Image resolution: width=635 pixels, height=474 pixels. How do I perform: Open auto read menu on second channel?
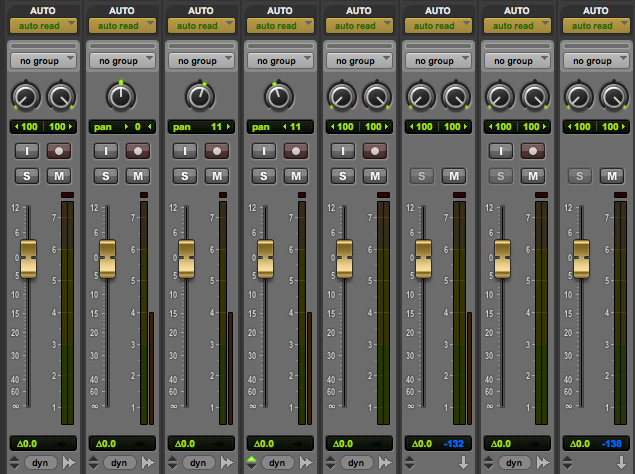[122, 26]
